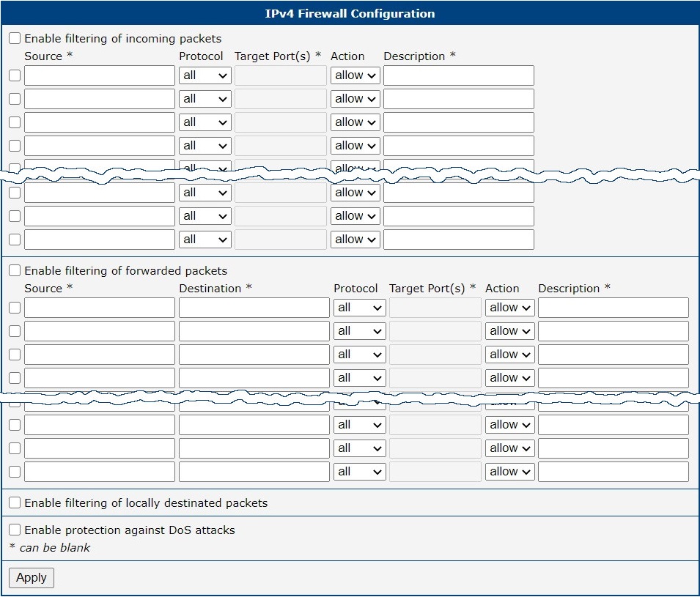The image size is (700, 597).
Task: Enable filtering of forwarded packets checkbox
Action: tap(15, 270)
